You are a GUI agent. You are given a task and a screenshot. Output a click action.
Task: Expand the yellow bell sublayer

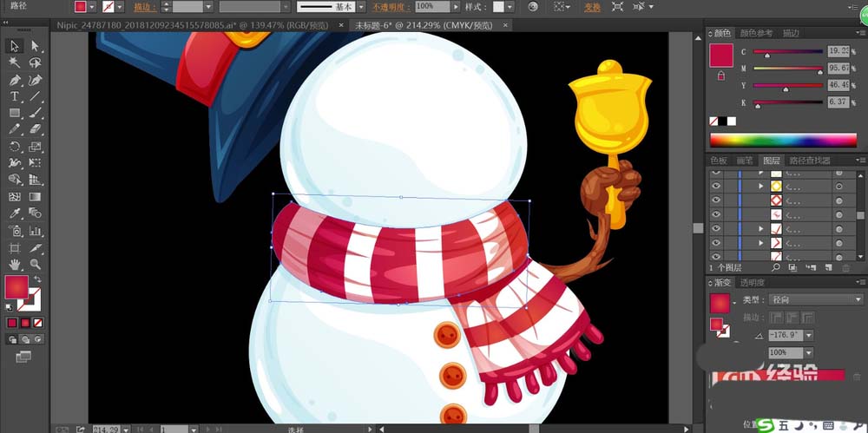[x=761, y=187]
